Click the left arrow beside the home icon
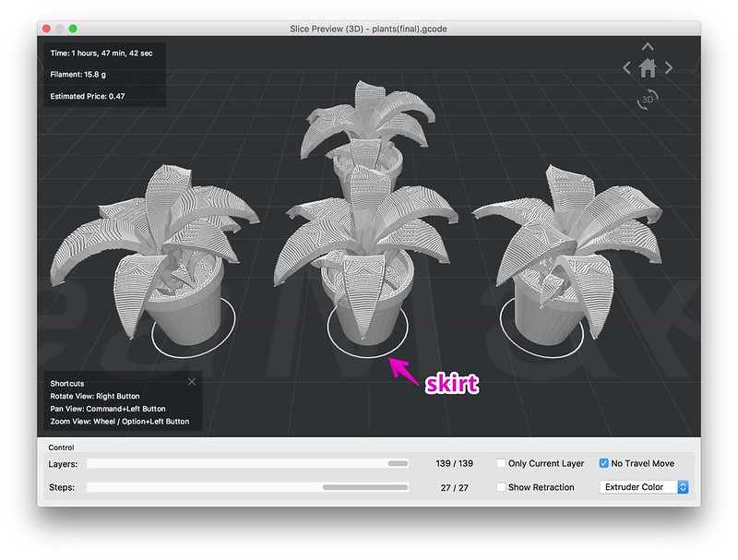738x560 pixels. pos(627,67)
